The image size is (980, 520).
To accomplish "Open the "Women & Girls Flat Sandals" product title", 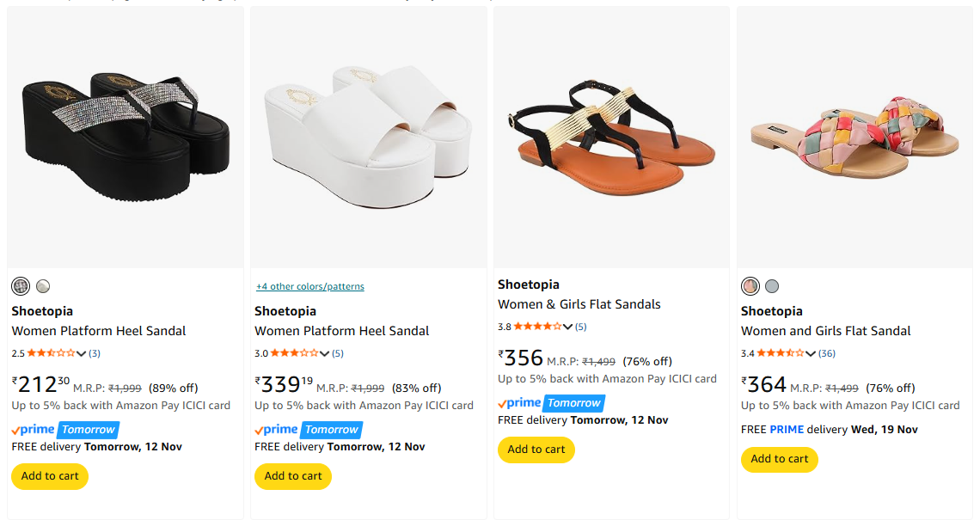I will point(579,304).
